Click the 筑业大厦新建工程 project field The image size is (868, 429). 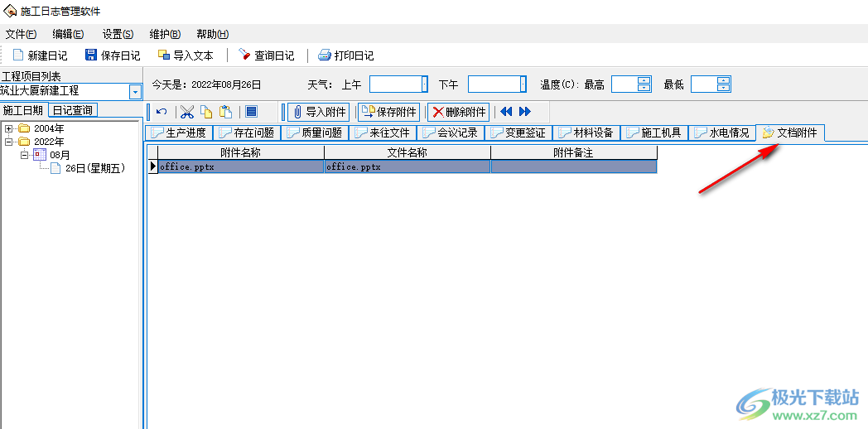(x=65, y=91)
